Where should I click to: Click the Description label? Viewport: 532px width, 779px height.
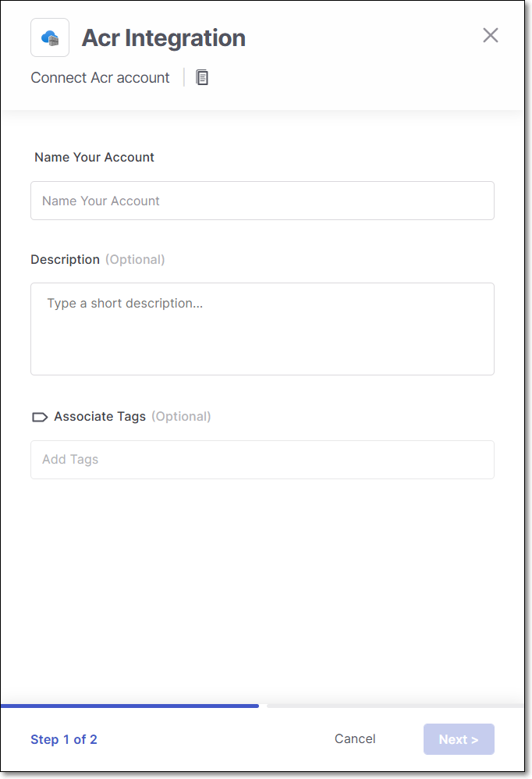(x=65, y=259)
